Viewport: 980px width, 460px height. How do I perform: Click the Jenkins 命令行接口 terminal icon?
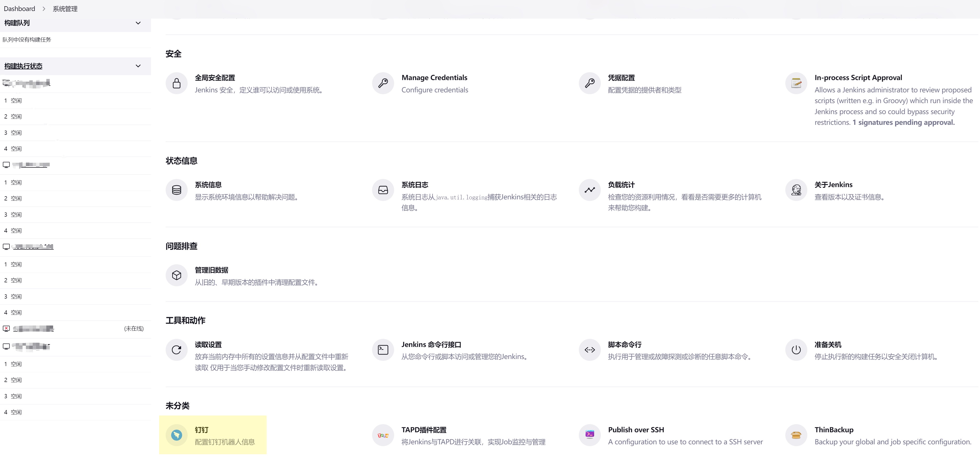point(383,350)
